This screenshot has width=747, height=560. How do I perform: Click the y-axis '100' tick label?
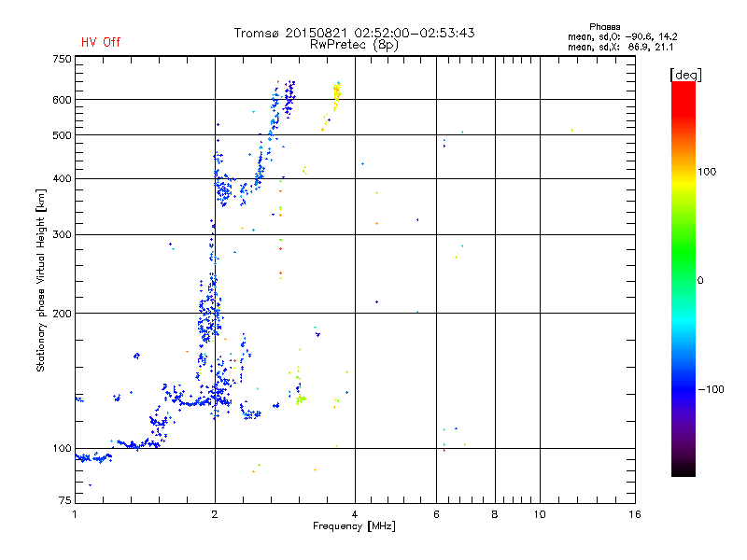pyautogui.click(x=62, y=449)
